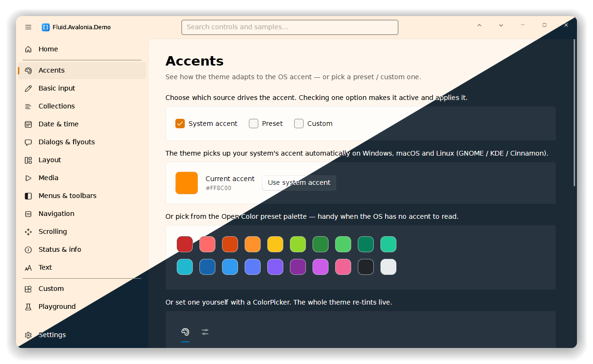Switch to the ColorPicker sliders tab

point(205,332)
